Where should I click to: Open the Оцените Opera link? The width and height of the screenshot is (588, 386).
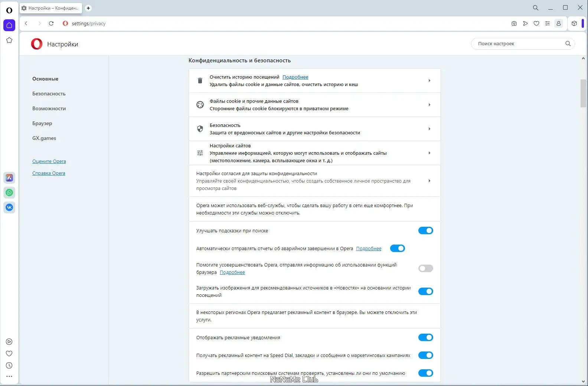pyautogui.click(x=49, y=161)
